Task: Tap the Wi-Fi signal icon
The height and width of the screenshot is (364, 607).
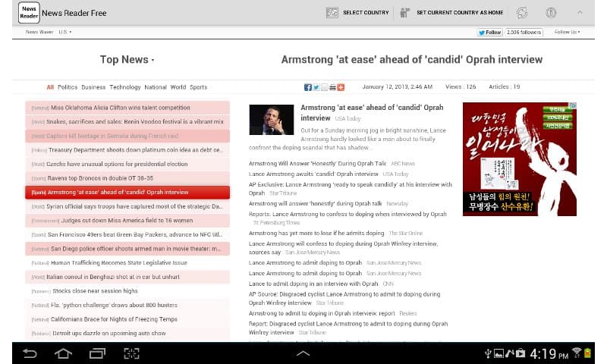Action: click(577, 353)
